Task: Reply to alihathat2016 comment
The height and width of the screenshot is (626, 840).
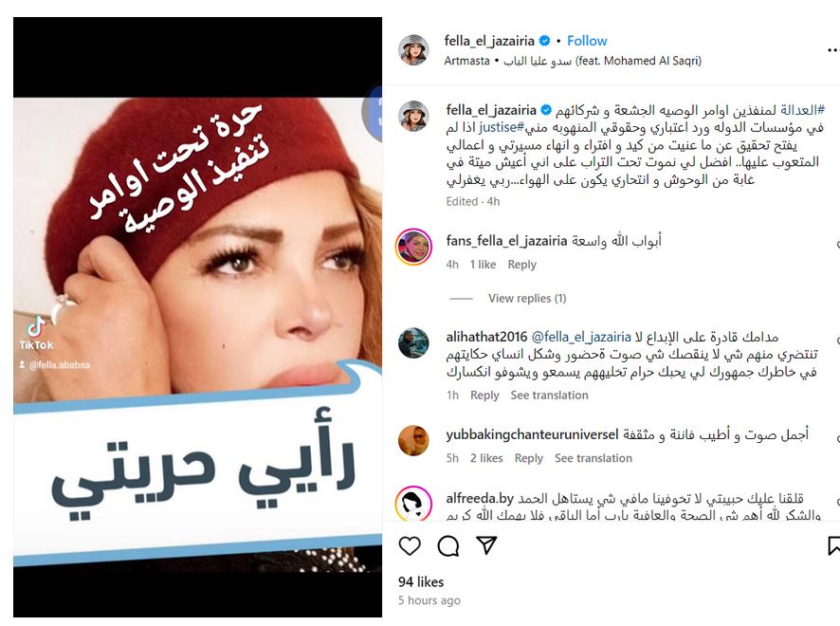Action: click(484, 395)
